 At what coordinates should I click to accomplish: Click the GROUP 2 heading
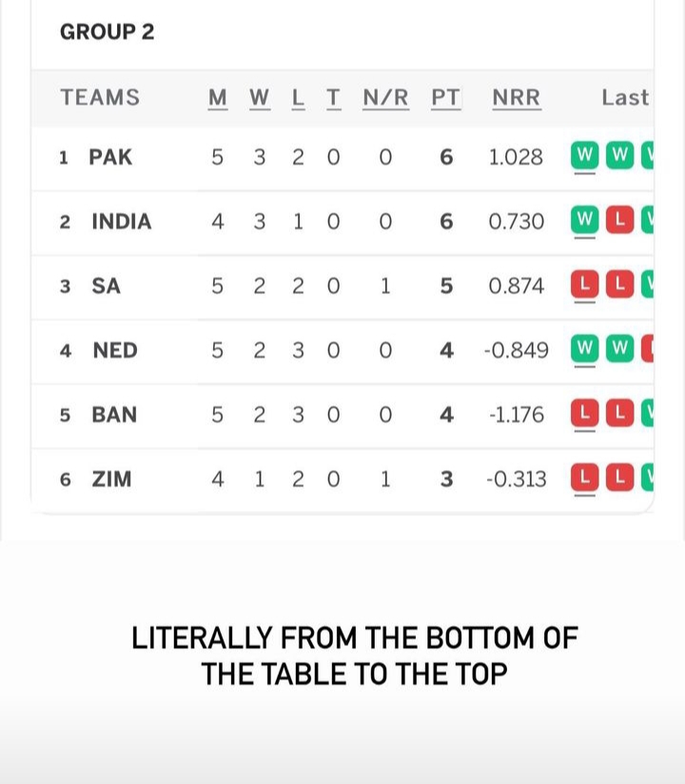[107, 32]
